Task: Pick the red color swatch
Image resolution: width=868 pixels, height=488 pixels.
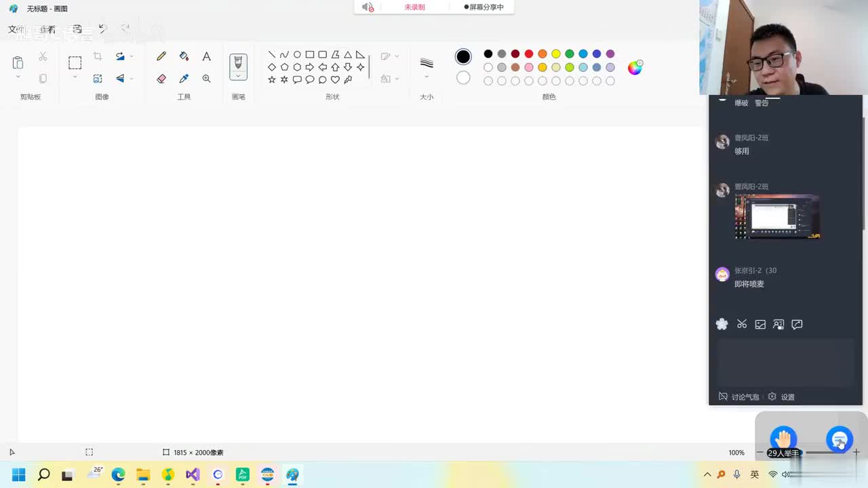Action: (529, 54)
